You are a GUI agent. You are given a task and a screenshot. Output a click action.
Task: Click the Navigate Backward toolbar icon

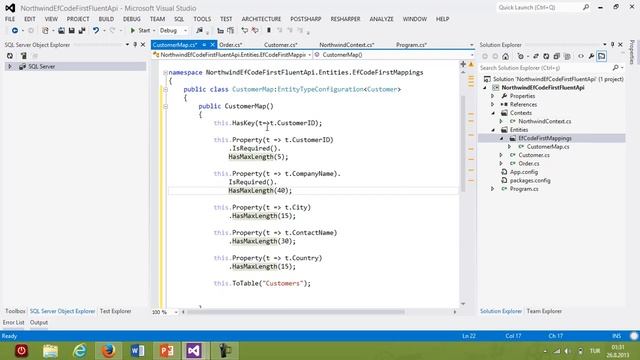point(14,31)
